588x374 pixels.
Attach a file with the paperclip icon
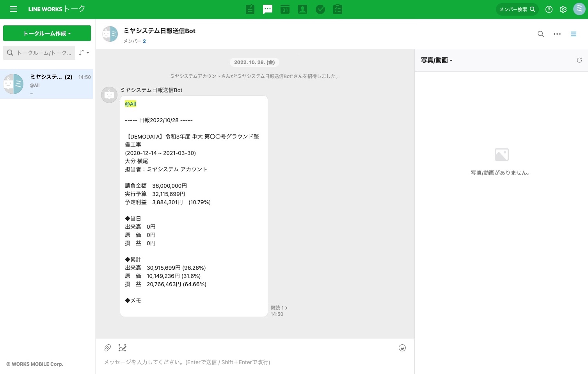108,347
